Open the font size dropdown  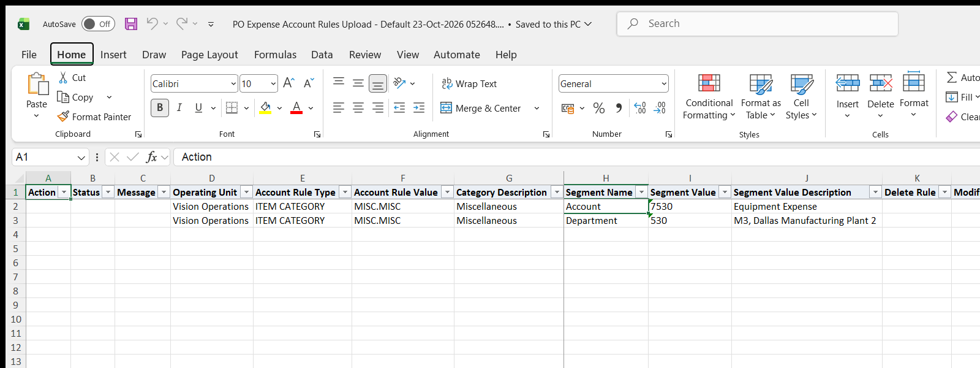273,84
